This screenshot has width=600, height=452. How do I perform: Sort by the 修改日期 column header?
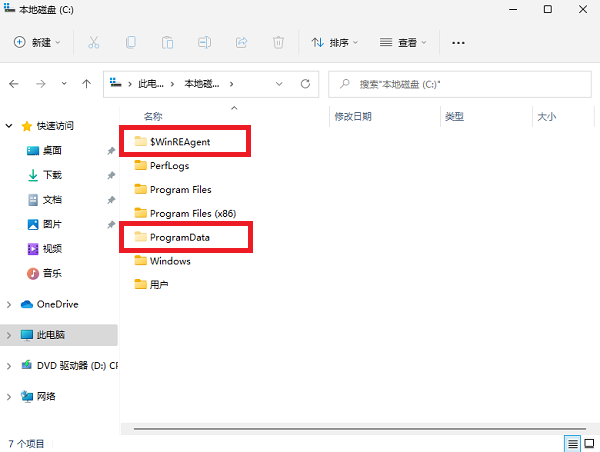click(353, 116)
